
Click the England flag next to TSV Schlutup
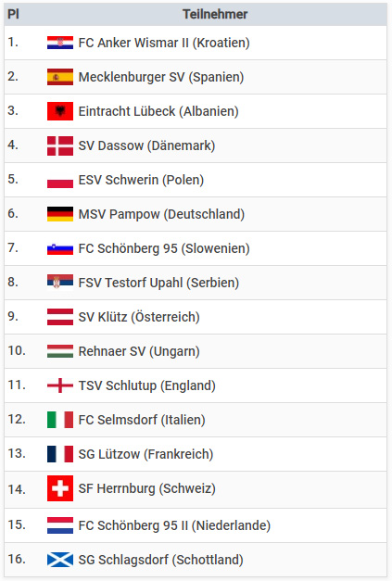click(60, 385)
